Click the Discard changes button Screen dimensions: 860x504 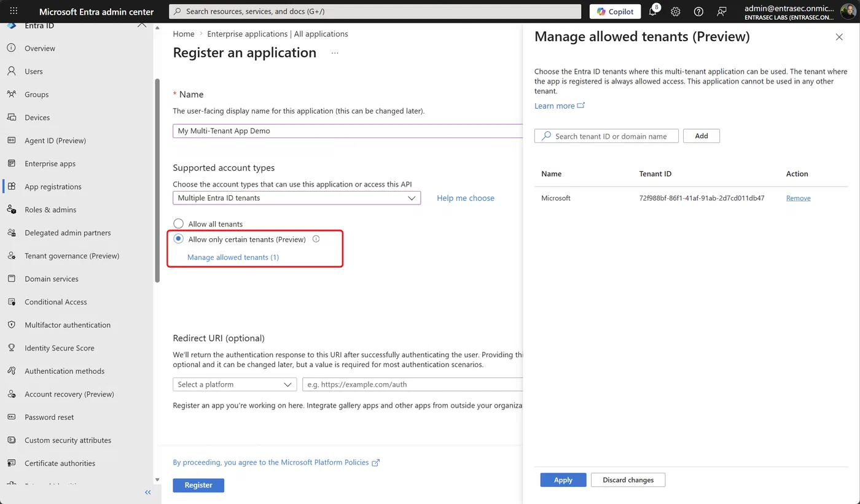click(628, 480)
